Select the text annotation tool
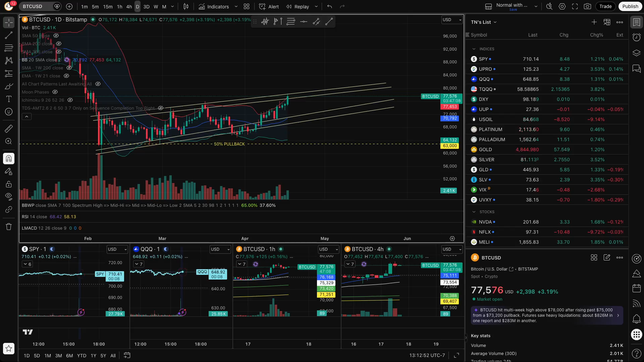Viewport: 644px width, 362px height. coord(9,99)
